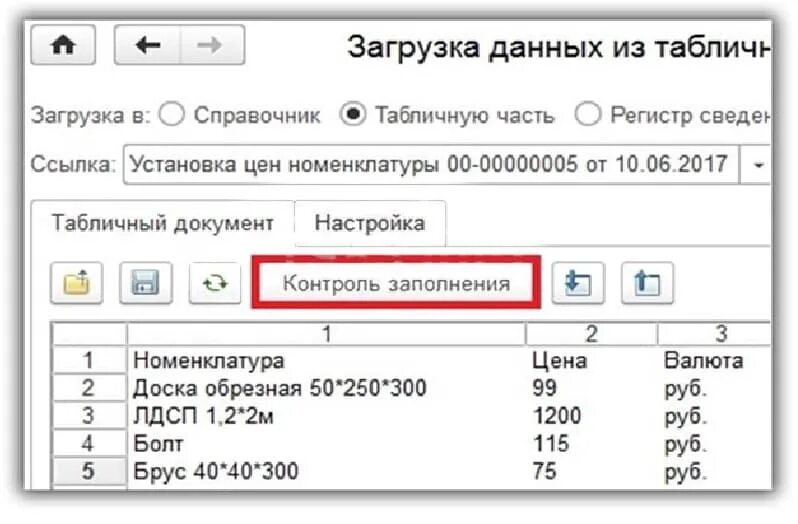
Task: Click the price cell 99
Action: click(x=591, y=388)
